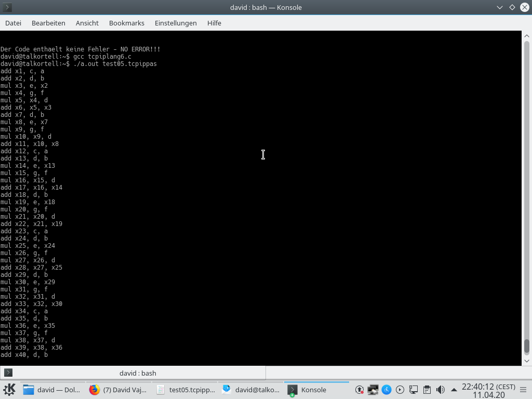Open the clipboard tray icon

tap(427, 390)
